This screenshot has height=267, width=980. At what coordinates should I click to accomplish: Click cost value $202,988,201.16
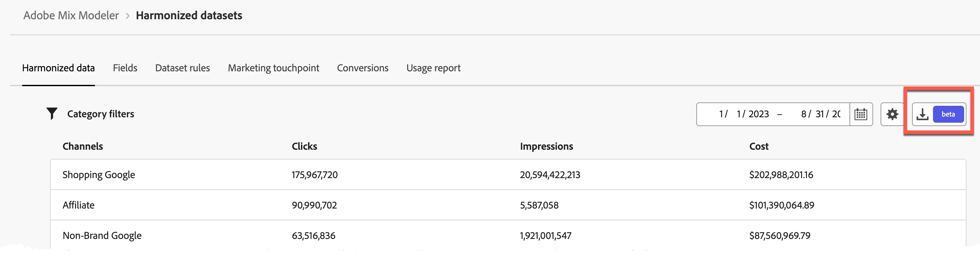(x=781, y=175)
